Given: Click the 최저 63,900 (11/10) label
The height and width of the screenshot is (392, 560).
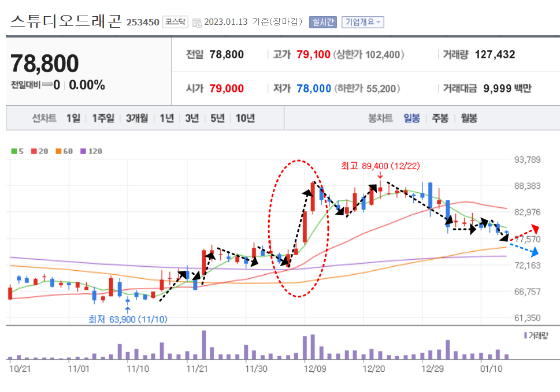Looking at the screenshot, I should click(128, 319).
